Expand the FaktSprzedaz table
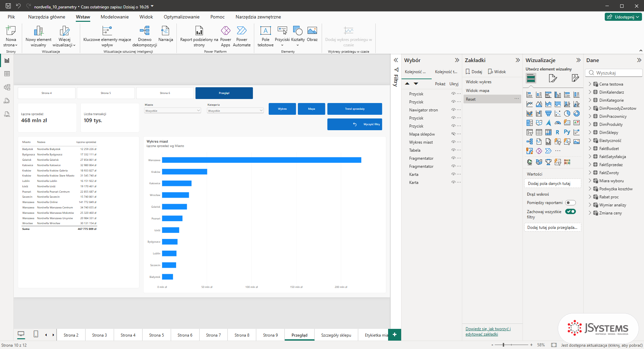Image resolution: width=644 pixels, height=349 pixels. 590,164
